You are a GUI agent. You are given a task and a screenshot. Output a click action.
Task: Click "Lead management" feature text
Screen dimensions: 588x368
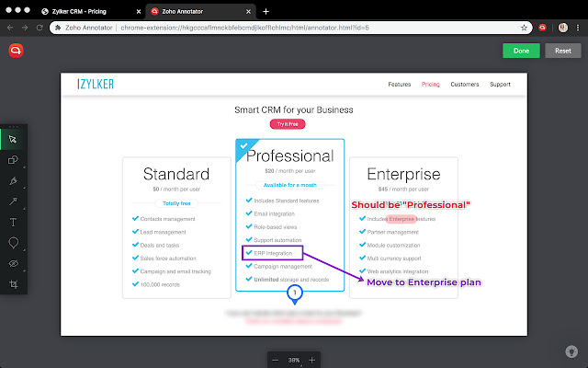(163, 232)
